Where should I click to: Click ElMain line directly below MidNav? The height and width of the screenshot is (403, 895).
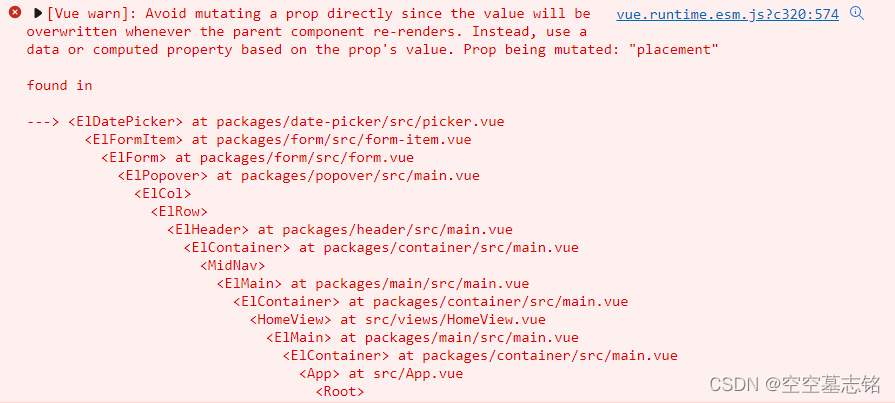coord(373,284)
